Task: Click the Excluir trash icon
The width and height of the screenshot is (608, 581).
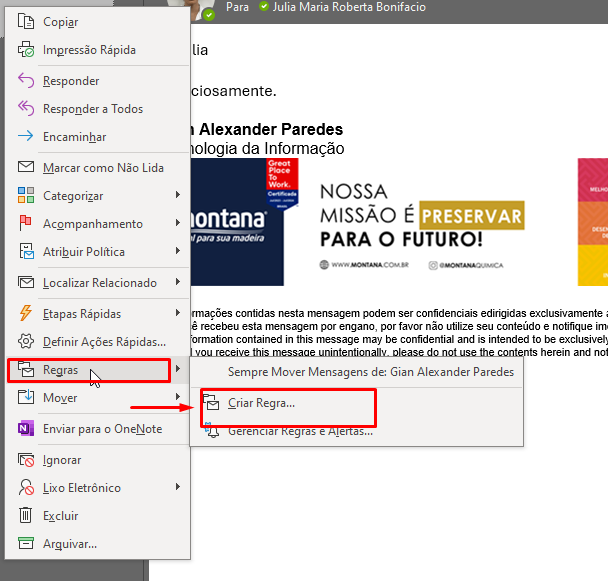Action: click(x=25, y=516)
